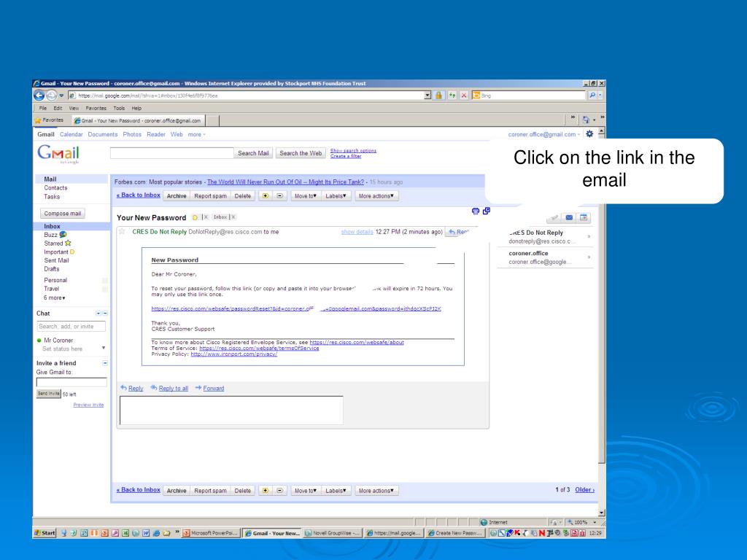The image size is (747, 560).
Task: Open the Set status here dropdown arrow
Action: coord(104,348)
